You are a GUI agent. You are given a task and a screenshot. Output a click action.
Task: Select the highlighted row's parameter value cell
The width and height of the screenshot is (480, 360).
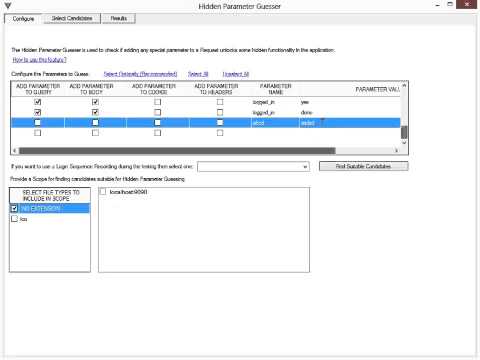pos(350,123)
